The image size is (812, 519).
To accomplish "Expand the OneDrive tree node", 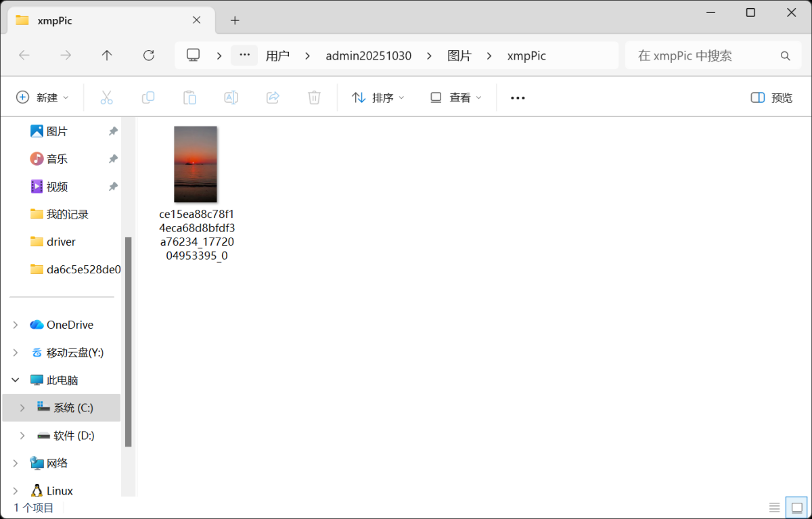I will [16, 325].
